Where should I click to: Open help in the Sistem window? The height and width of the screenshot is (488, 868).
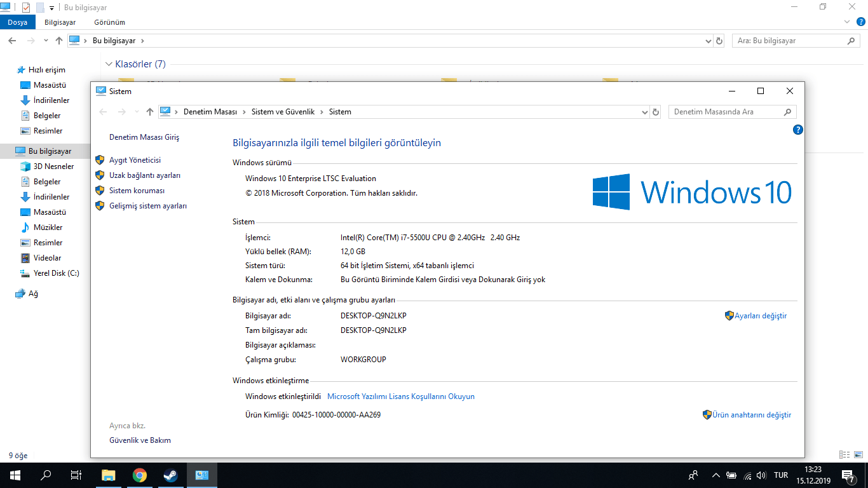(798, 130)
